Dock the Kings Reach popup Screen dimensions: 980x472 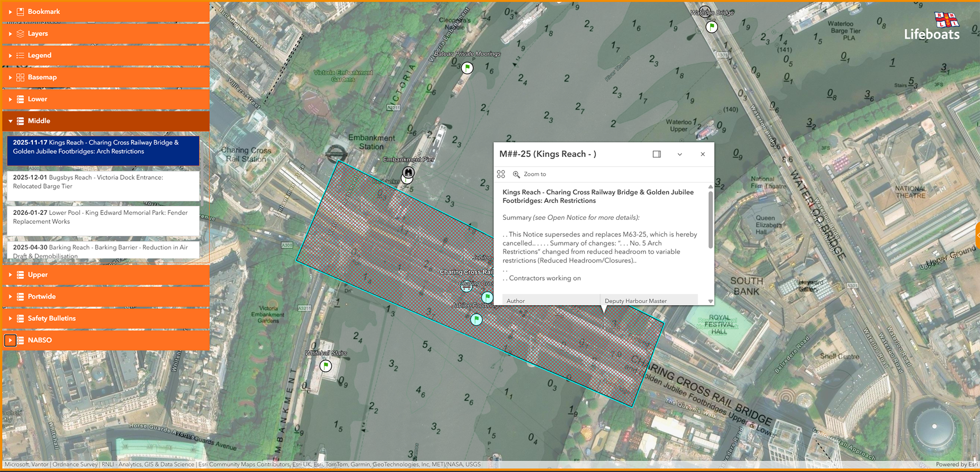(657, 154)
